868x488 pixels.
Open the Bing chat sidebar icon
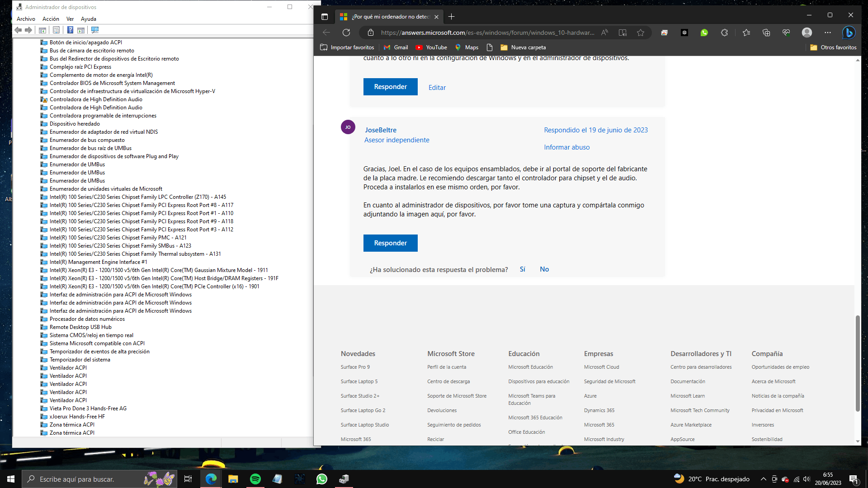pyautogui.click(x=849, y=33)
